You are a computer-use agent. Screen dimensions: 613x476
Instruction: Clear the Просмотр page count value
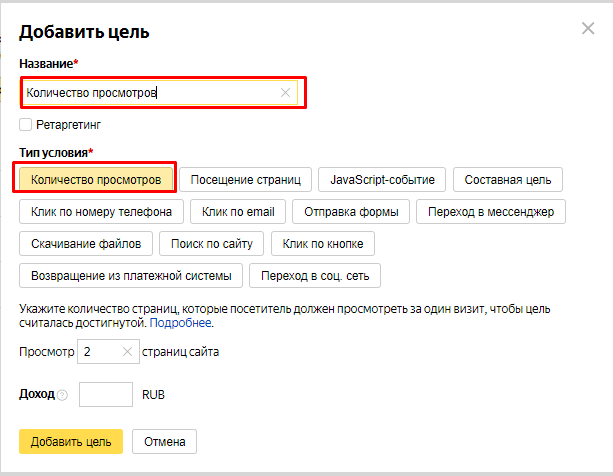click(127, 352)
